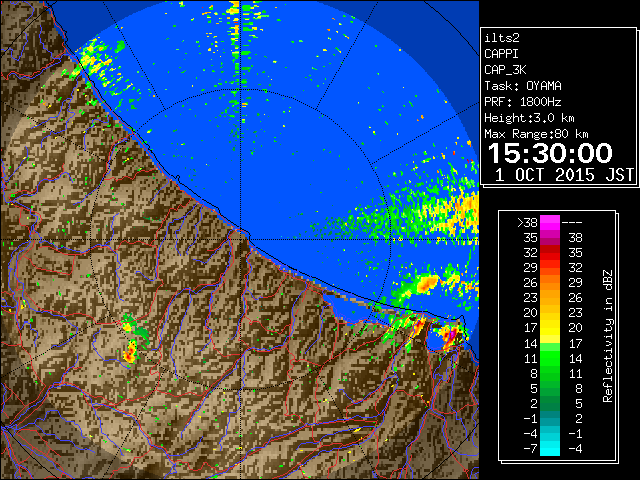Select the 'Task: OYAMA' line

tap(523, 86)
